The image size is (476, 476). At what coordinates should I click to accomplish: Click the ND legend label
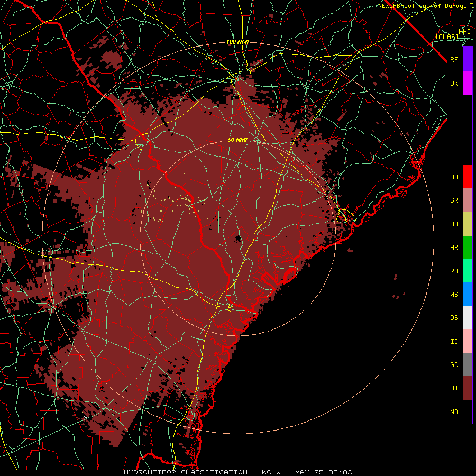454,412
